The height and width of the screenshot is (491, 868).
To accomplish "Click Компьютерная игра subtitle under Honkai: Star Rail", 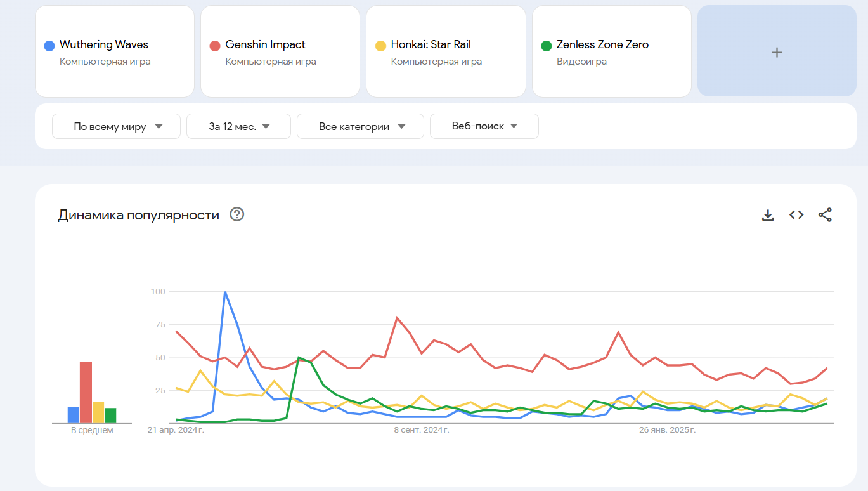I will [436, 62].
